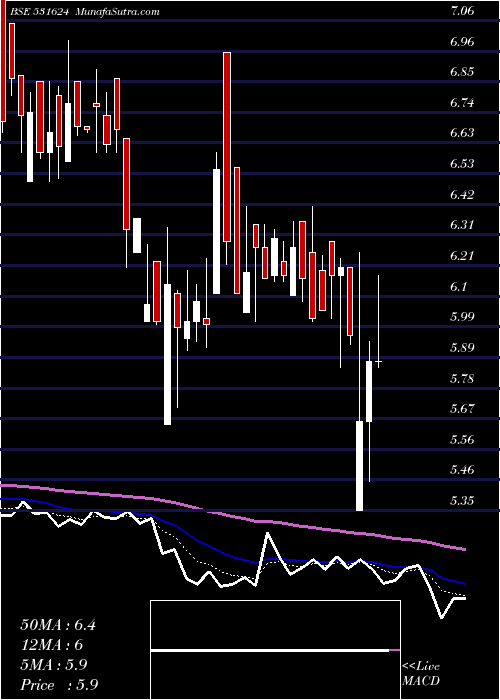The height and width of the screenshot is (700, 500).
Task: Click the 5MA : 5.9 readout
Action: click(54, 665)
